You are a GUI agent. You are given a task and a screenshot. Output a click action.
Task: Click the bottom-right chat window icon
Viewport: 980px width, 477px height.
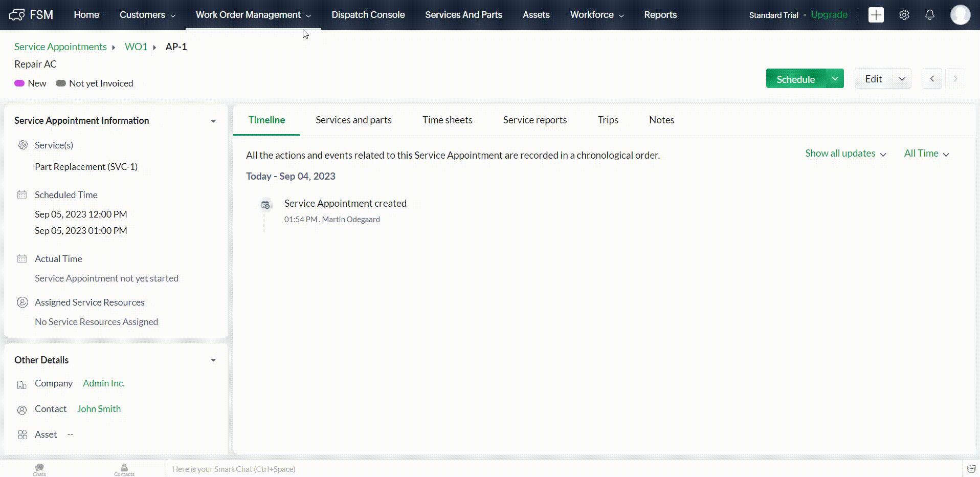971,469
